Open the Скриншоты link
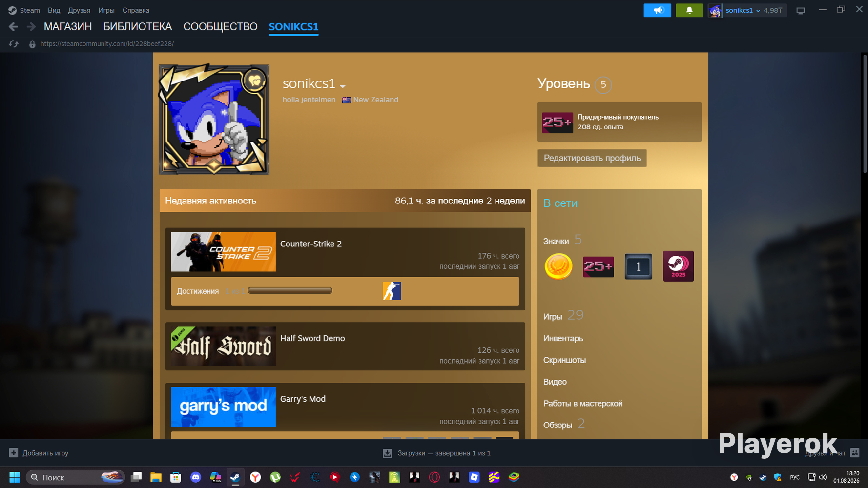Viewport: 868px width, 488px height. click(564, 360)
